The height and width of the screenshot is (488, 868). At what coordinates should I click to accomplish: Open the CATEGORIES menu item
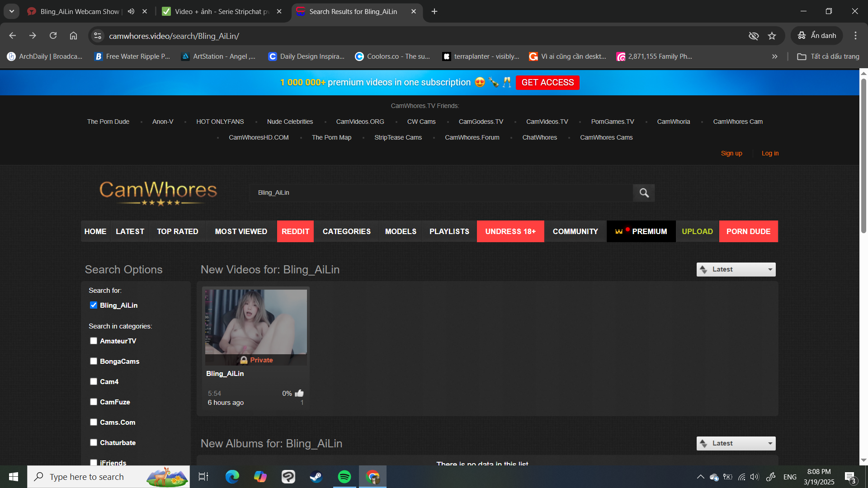click(x=346, y=231)
